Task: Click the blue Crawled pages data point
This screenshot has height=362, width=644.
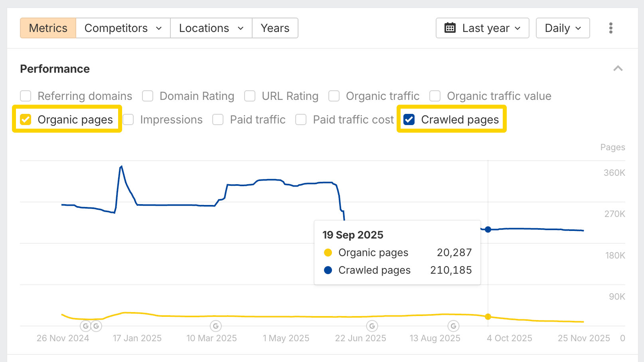Action: [488, 229]
